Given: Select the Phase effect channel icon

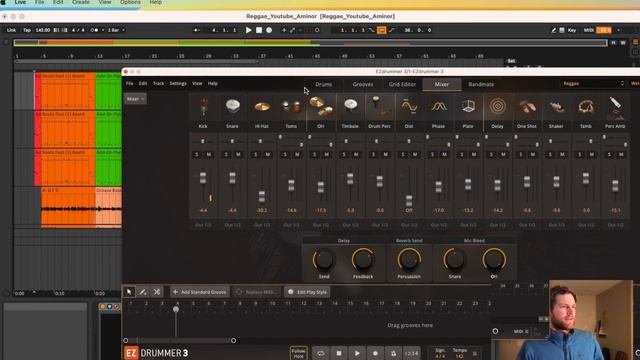Looking at the screenshot, I should 438,107.
